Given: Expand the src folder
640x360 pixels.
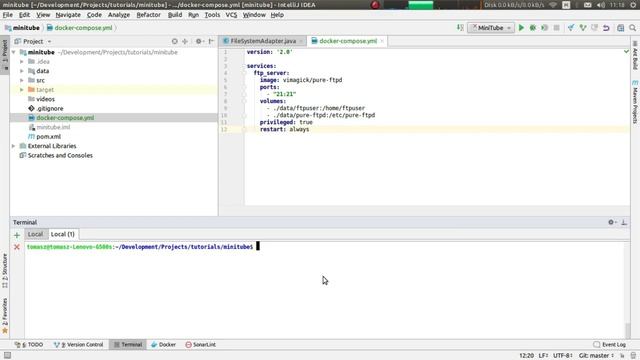Looking at the screenshot, I should (22, 80).
